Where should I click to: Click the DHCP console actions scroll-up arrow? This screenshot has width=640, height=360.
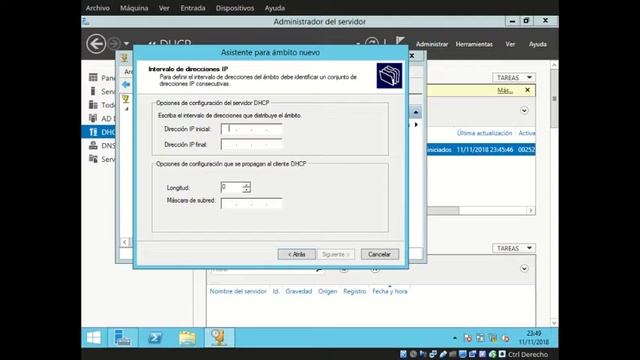(x=416, y=112)
